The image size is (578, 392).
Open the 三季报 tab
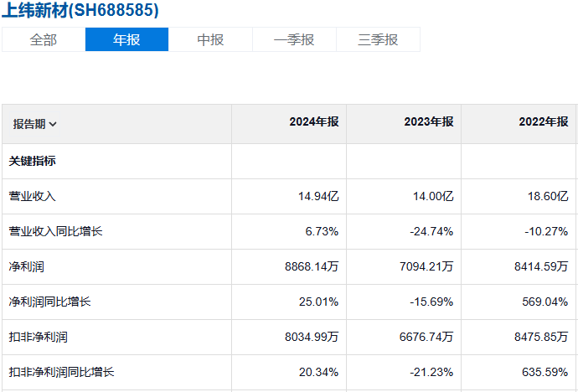[378, 39]
